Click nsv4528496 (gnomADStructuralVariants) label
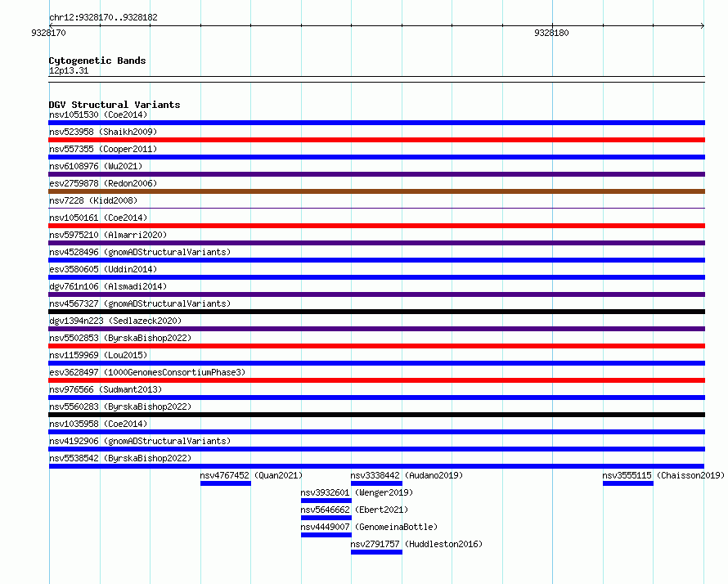The width and height of the screenshot is (728, 584). (x=140, y=252)
